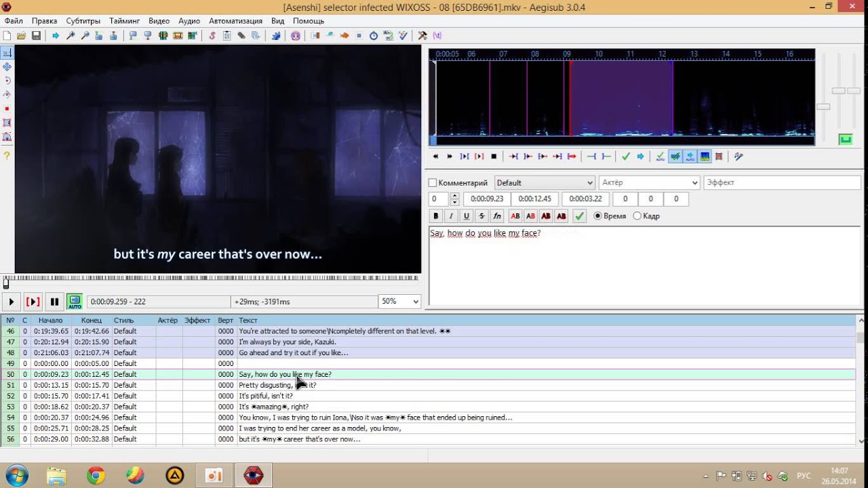
Task: Play the audio selection (blue brackets icon)
Action: tap(465, 157)
